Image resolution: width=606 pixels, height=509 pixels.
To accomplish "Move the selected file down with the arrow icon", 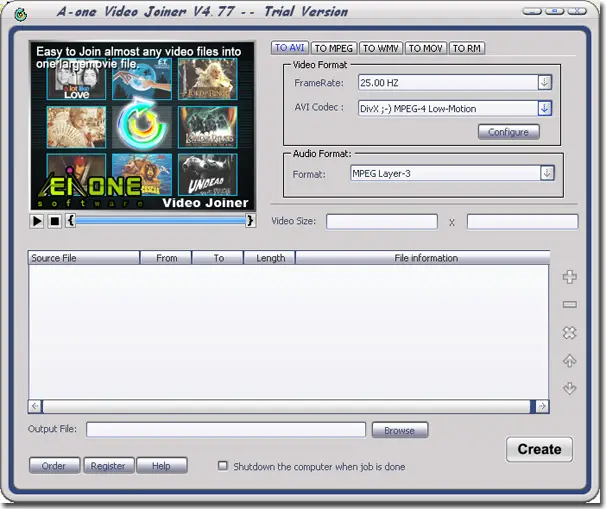I will pyautogui.click(x=570, y=388).
